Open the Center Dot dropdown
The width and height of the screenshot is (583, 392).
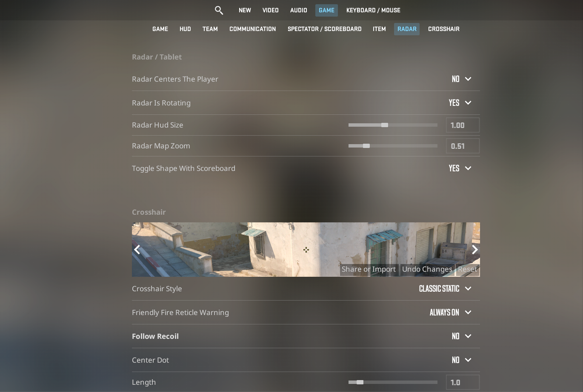[461, 360]
